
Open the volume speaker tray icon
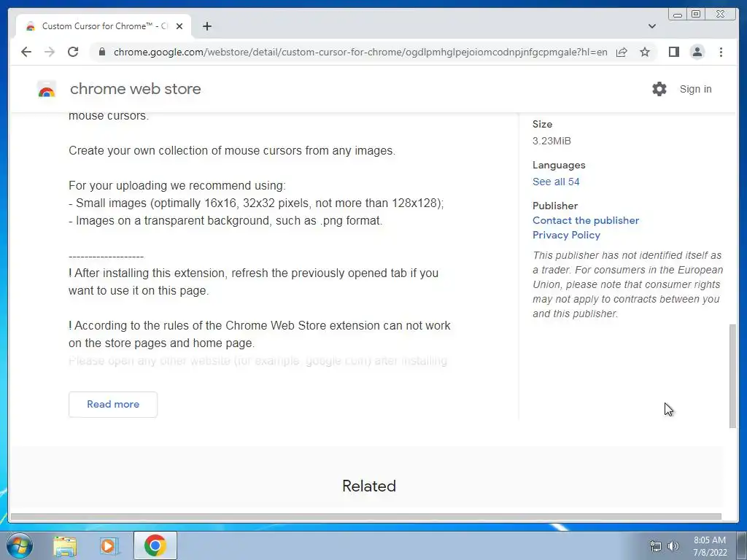[673, 546]
